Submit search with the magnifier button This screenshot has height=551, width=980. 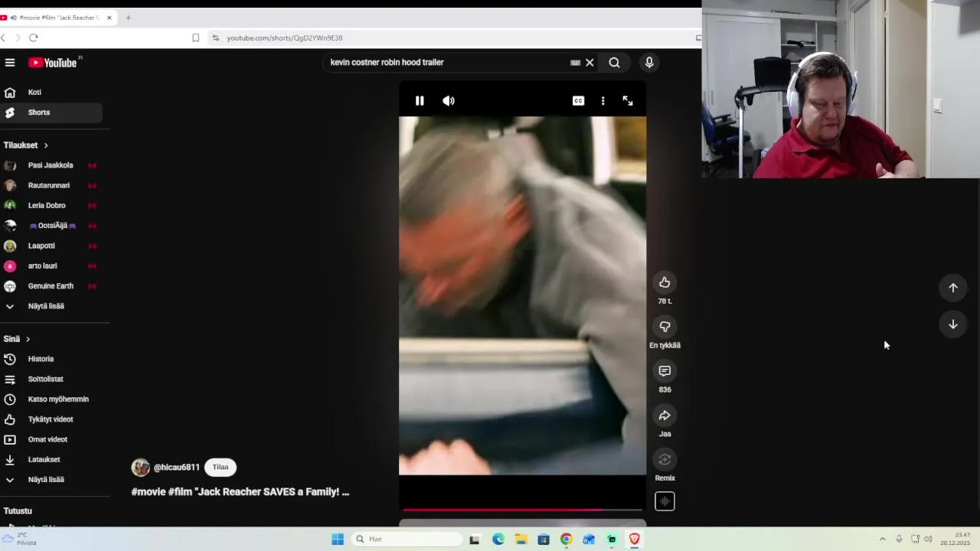tap(614, 63)
